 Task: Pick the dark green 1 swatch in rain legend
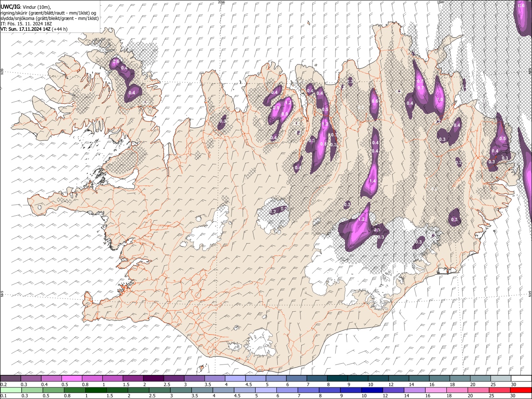[x=96, y=390]
